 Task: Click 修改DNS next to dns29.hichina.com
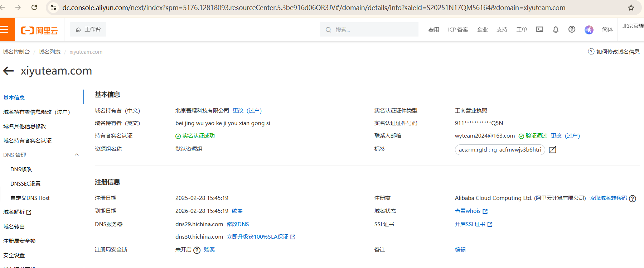point(238,224)
